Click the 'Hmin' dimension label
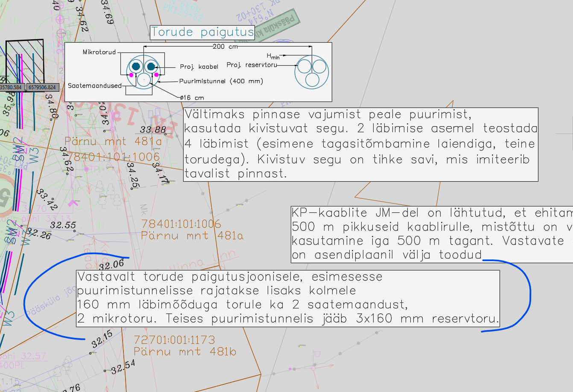The height and width of the screenshot is (392, 573). (x=273, y=56)
